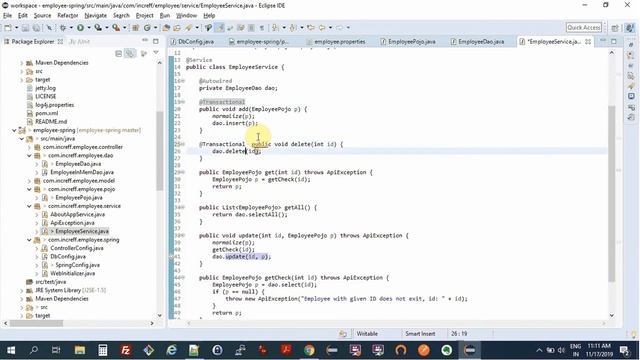Click the New Java Package icon
Image resolution: width=640 pixels, height=360 pixels.
(x=136, y=28)
